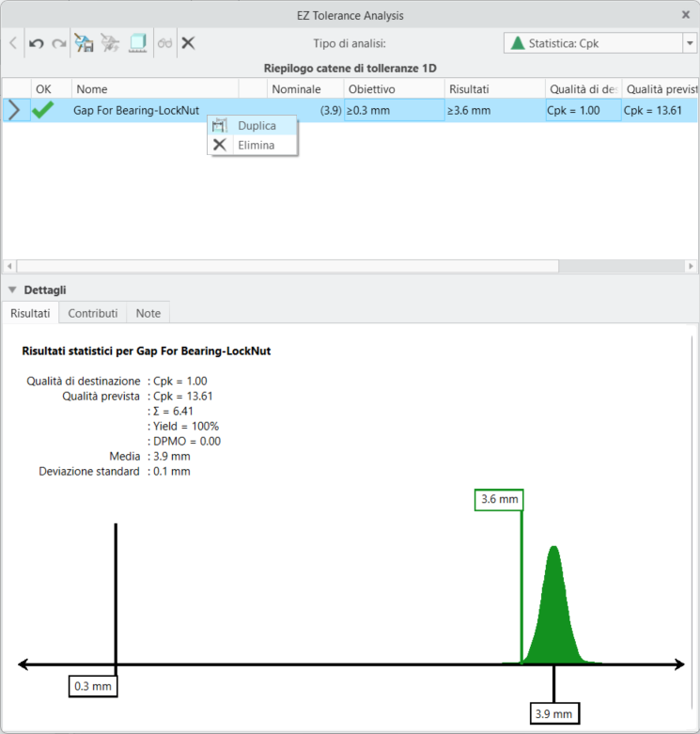Click the green OK checkmark in the row
This screenshot has width=700, height=734.
(x=42, y=110)
